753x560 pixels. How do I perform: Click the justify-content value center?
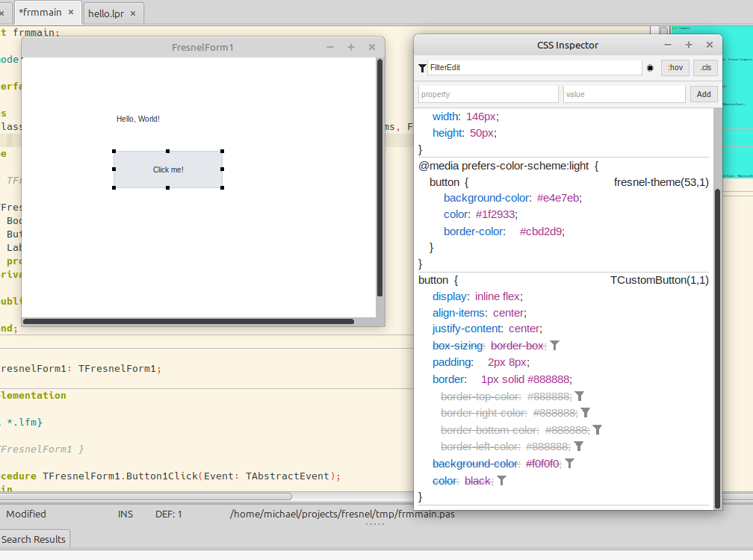point(524,329)
